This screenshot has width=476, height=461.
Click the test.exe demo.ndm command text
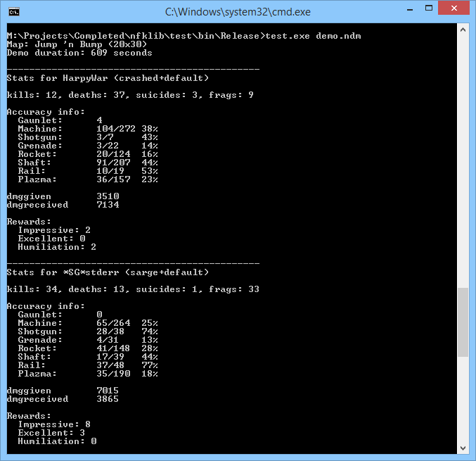pos(314,36)
